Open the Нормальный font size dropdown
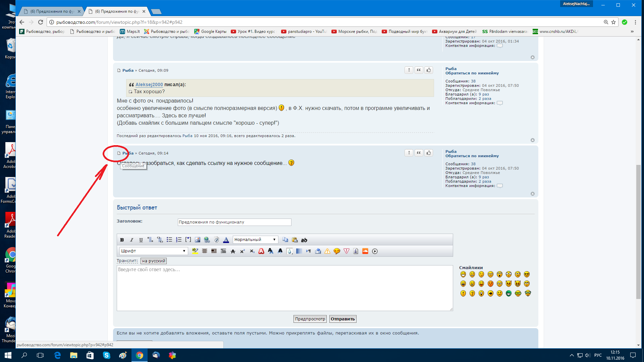Image resolution: width=644 pixels, height=362 pixels. [x=255, y=240]
